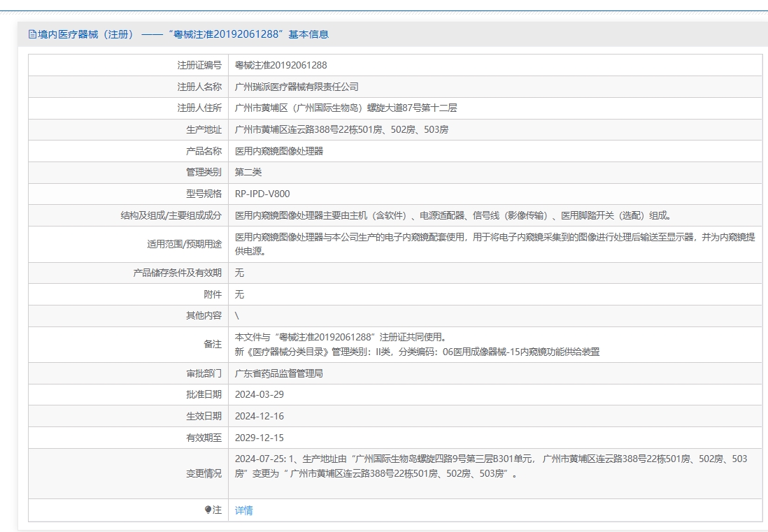Image resolution: width=768 pixels, height=532 pixels.
Task: Click the 注册人名称 label
Action: tap(199, 87)
